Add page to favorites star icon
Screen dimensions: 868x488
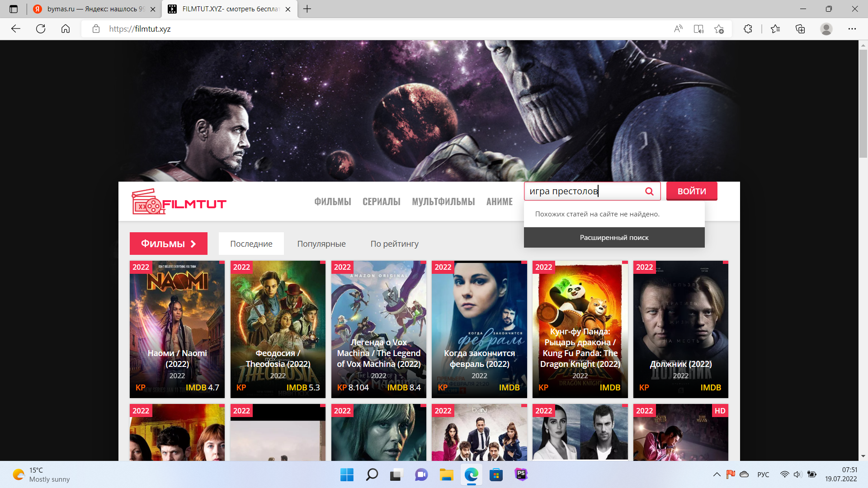pos(719,29)
